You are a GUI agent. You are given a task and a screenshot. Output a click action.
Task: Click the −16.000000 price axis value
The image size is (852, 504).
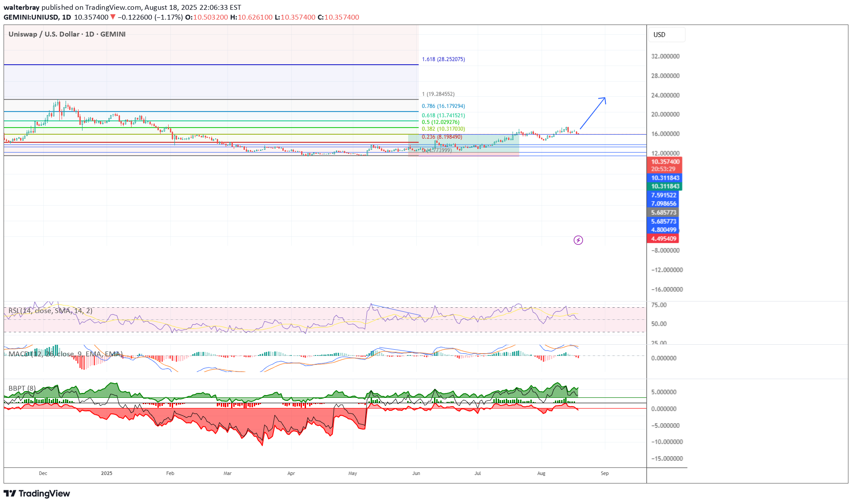click(666, 289)
